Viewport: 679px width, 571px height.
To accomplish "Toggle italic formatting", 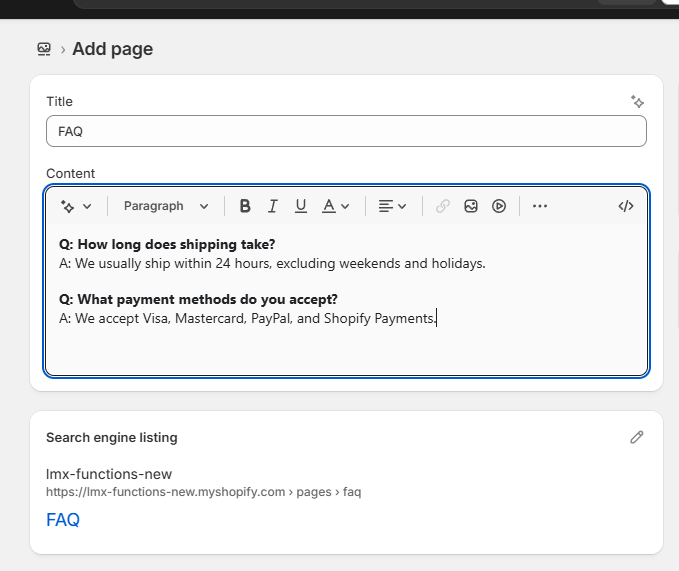I will (x=272, y=206).
